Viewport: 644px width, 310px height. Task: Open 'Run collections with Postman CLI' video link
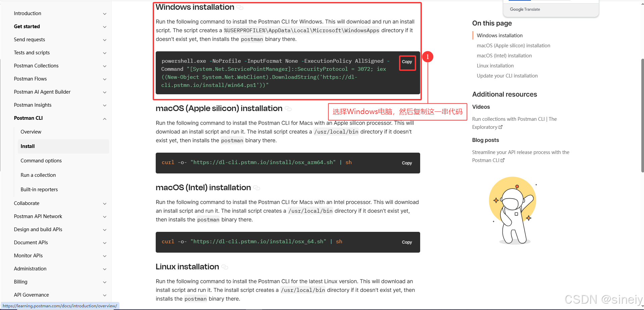click(x=514, y=123)
